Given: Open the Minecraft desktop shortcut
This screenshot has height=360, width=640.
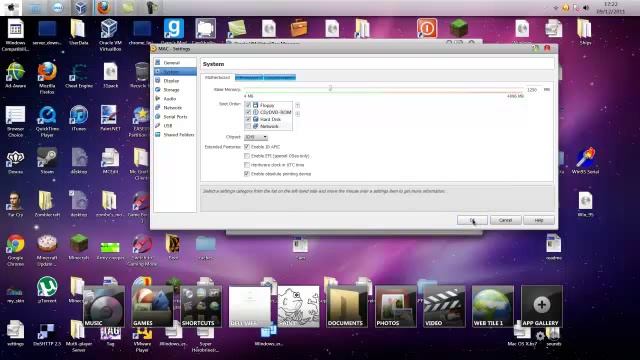Looking at the screenshot, I should (79, 247).
